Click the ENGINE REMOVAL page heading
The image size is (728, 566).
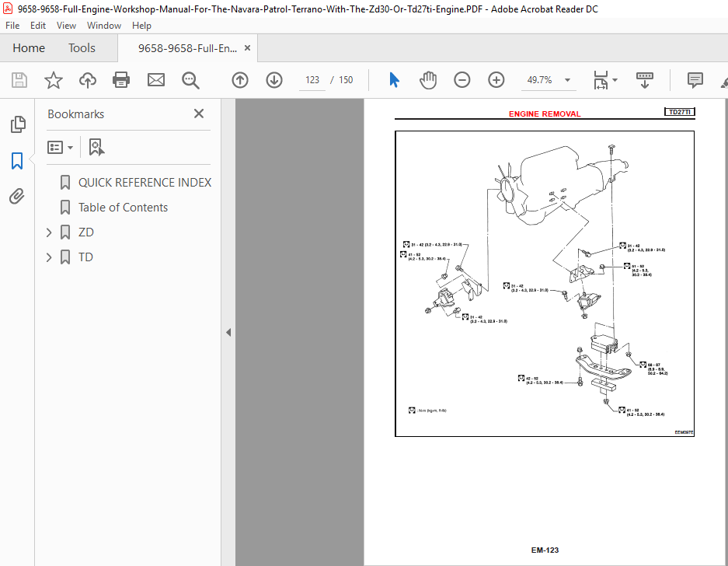point(545,114)
